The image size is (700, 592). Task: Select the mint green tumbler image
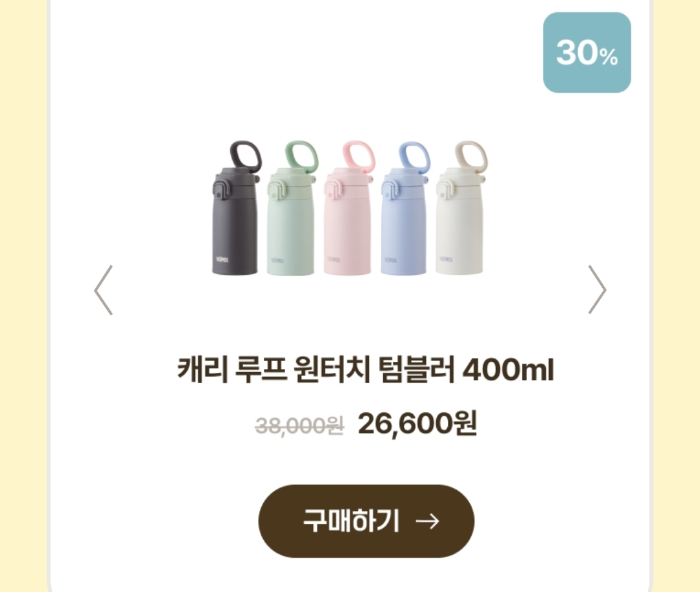pos(292,209)
